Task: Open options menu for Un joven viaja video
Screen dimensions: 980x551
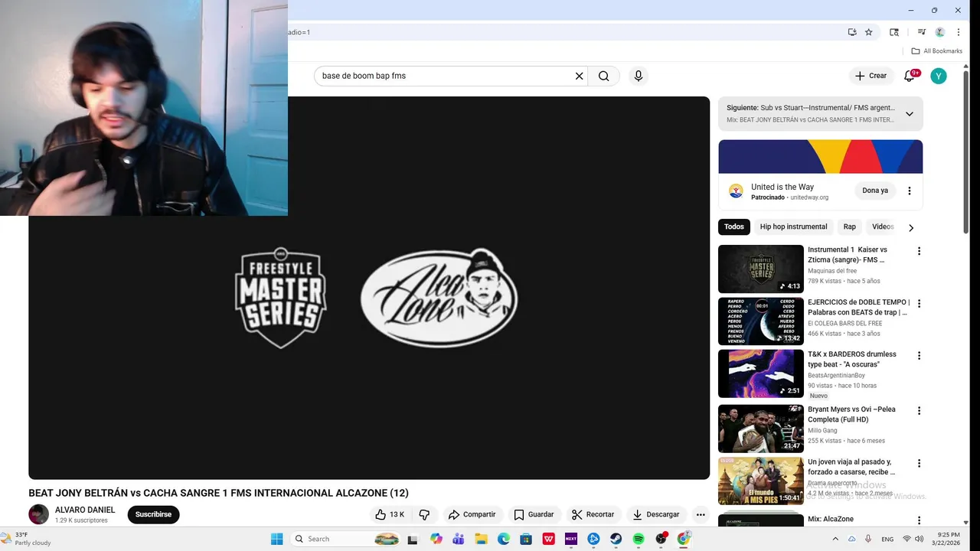Action: 919,464
